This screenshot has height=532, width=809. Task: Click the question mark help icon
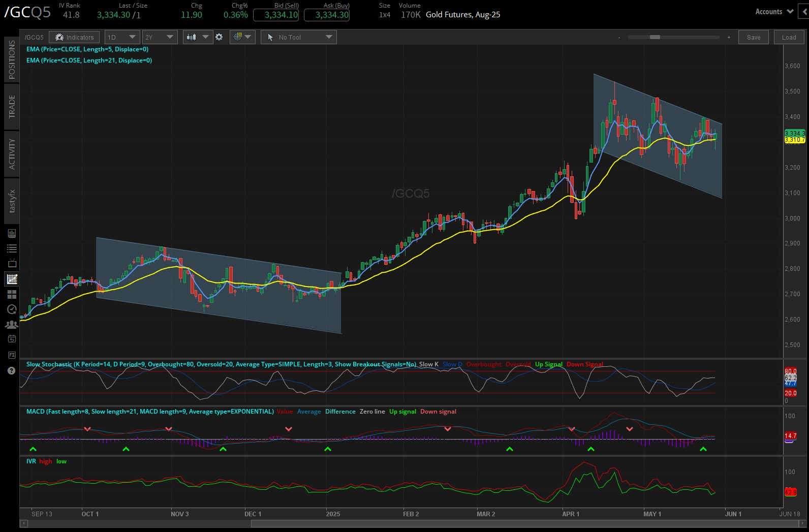click(x=12, y=371)
